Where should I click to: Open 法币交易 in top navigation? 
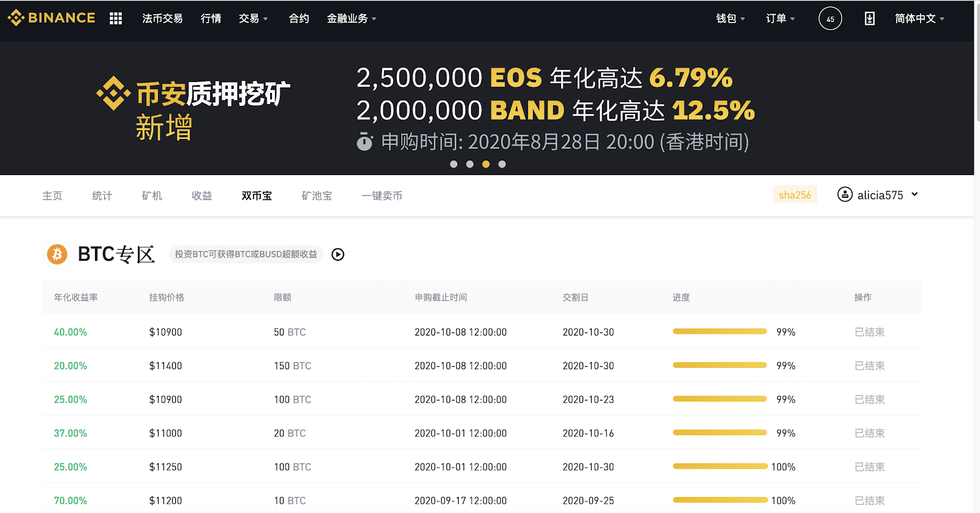pos(162,18)
